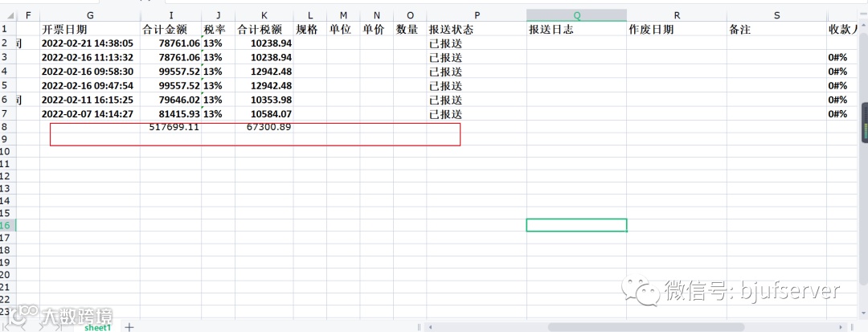Select date cell 2022-02-16 09:47:54
The height and width of the screenshot is (332, 868).
90,86
